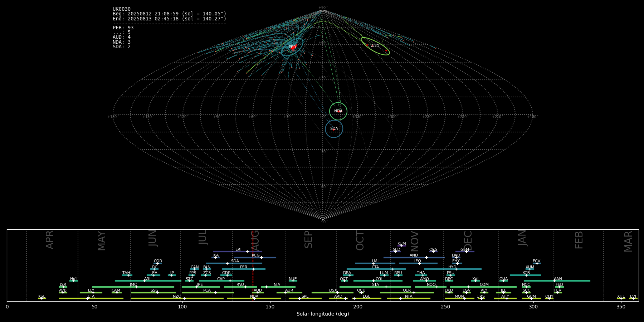Click the AAN shower bar in timeline
Screen dimensions: 644x322
click(x=557, y=281)
